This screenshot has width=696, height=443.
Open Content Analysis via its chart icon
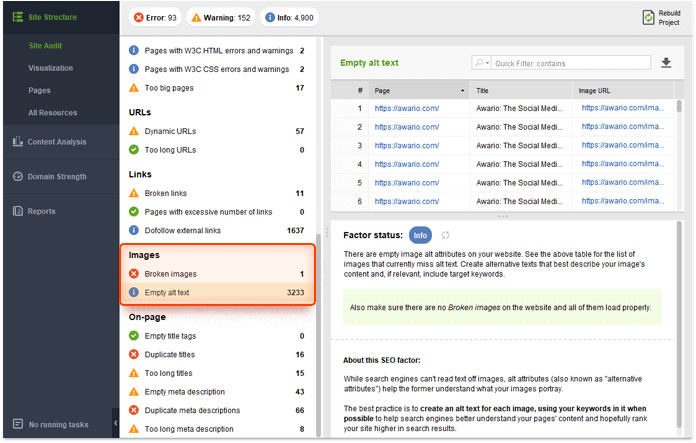(x=18, y=142)
